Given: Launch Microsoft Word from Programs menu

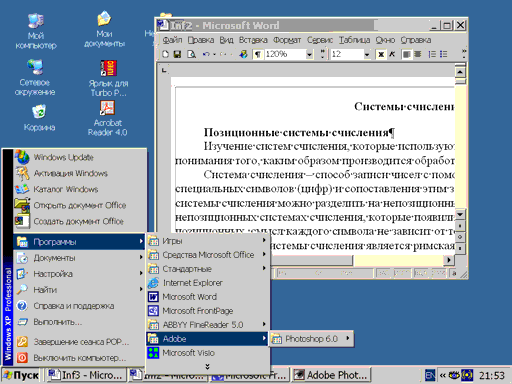Looking at the screenshot, I should pyautogui.click(x=207, y=297).
